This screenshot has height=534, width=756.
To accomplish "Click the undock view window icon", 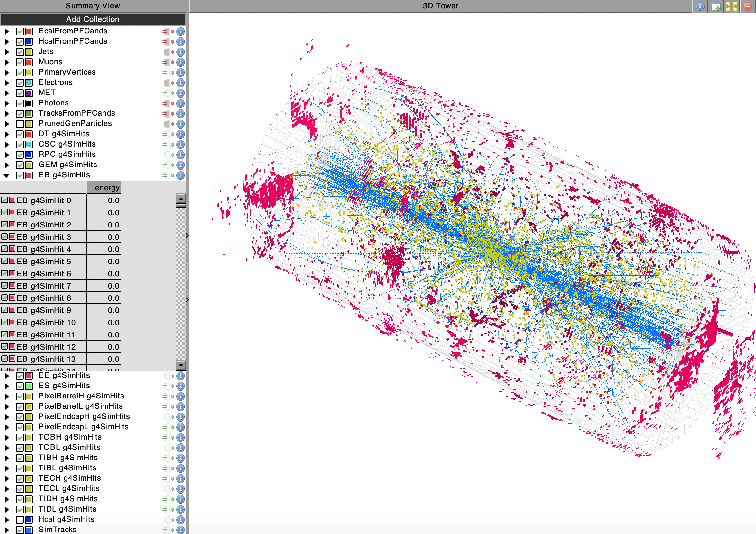I will point(715,6).
